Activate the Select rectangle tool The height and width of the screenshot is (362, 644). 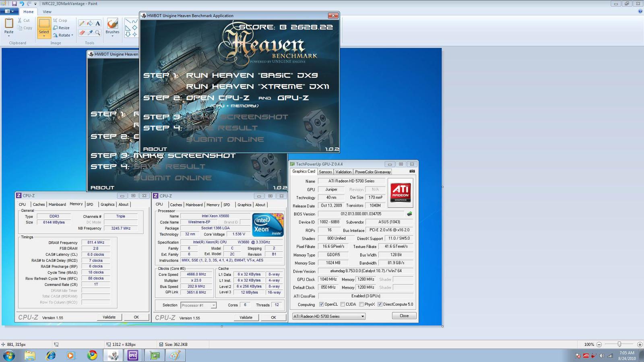pyautogui.click(x=44, y=23)
